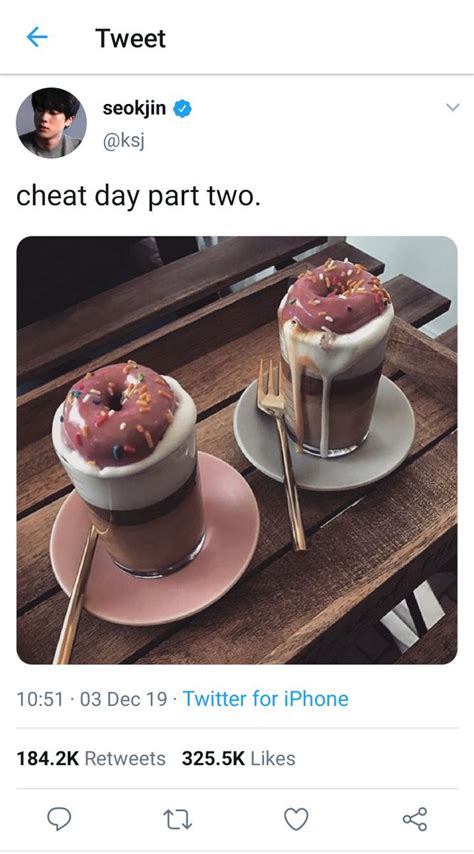
Task: Open the Twitter for iPhone link
Action: coord(265,698)
